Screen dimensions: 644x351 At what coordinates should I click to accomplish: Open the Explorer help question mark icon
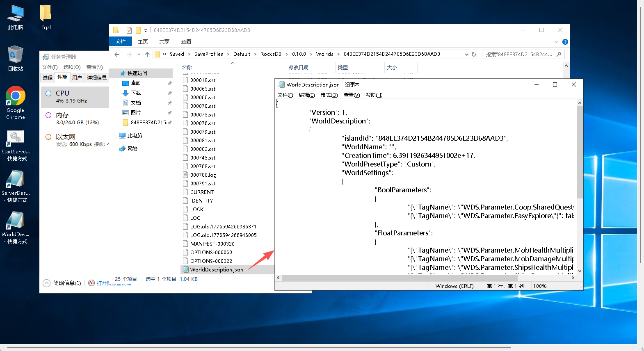(x=565, y=42)
